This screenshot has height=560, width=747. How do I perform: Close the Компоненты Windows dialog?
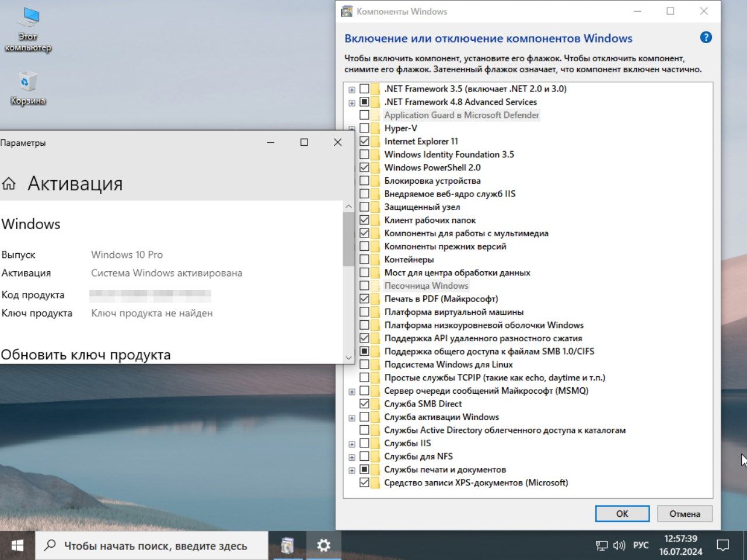click(704, 11)
